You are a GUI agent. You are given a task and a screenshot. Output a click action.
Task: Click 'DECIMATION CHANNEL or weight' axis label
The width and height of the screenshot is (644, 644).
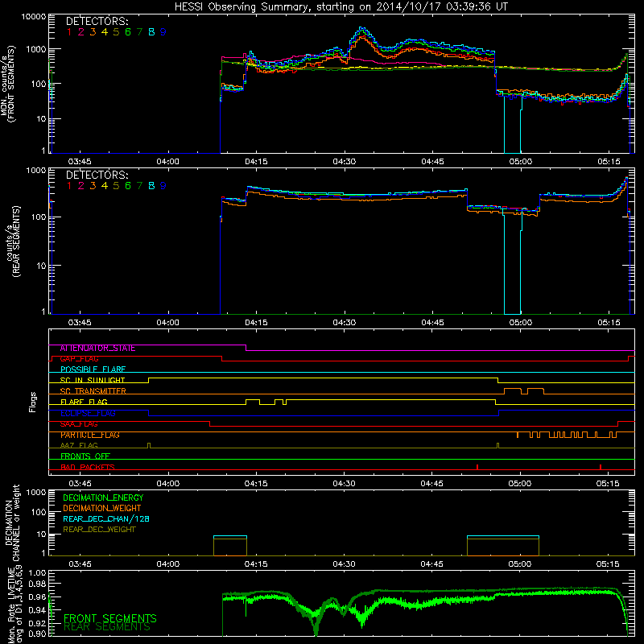(x=12, y=522)
